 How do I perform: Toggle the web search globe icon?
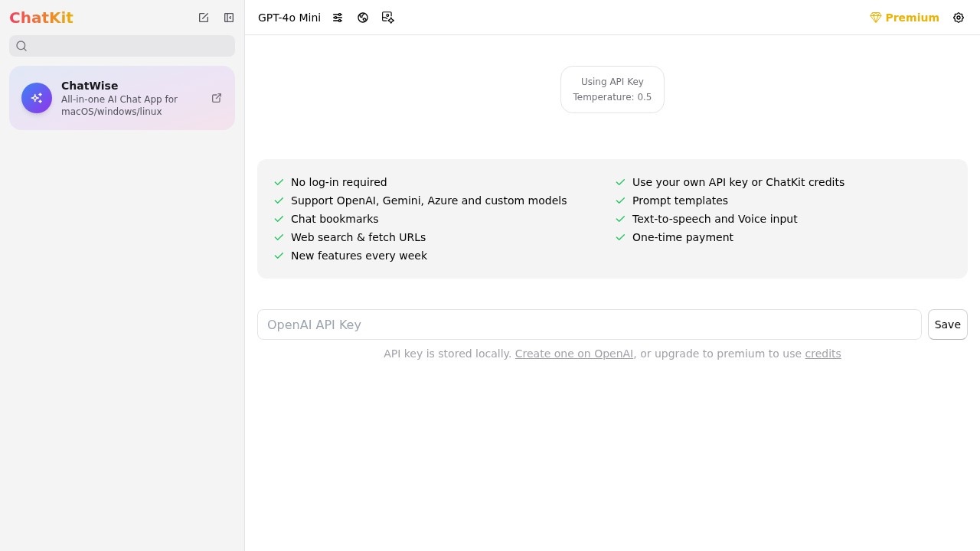(363, 18)
